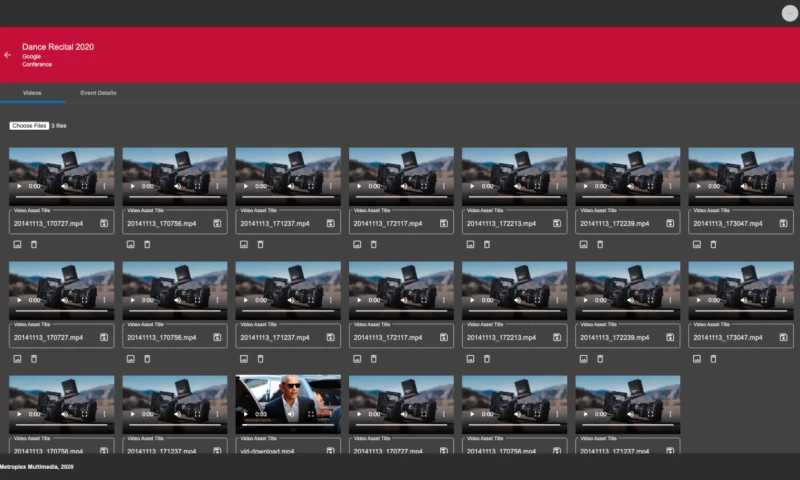
Task: Open three-dot menu on second-row 20141113_170727.mp4 player
Action: coord(104,300)
